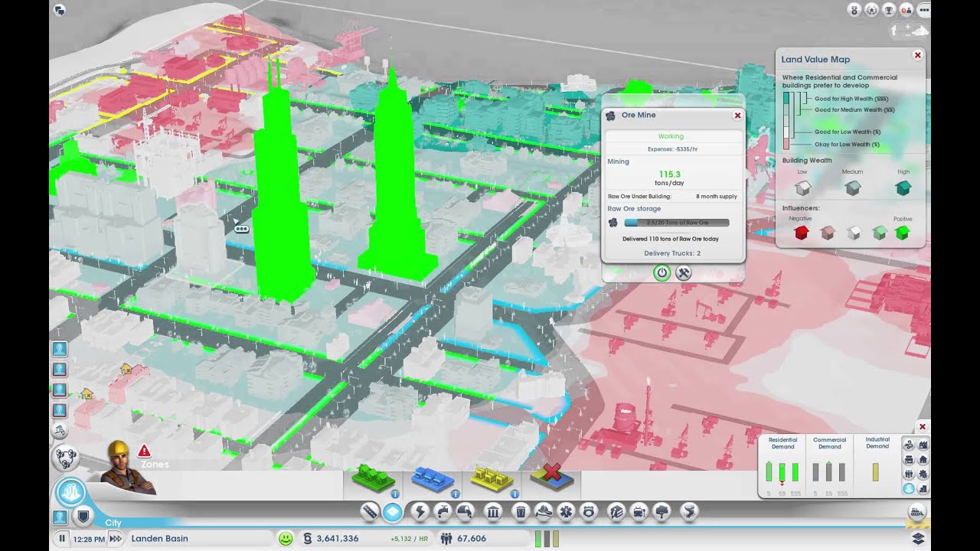The height and width of the screenshot is (551, 980).
Task: Pause the simulation
Action: point(62,539)
